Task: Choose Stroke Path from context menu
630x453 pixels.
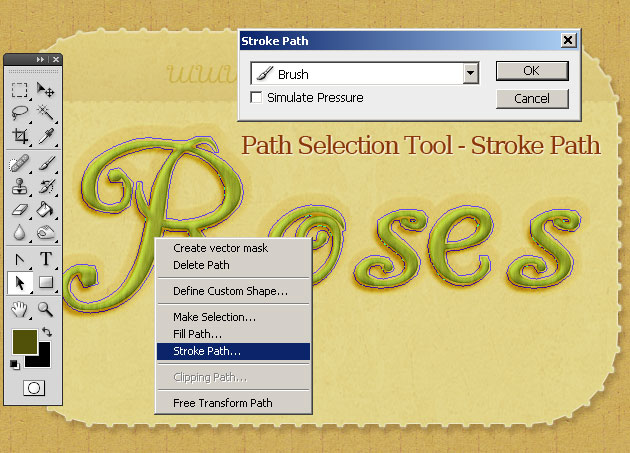Action: point(207,351)
